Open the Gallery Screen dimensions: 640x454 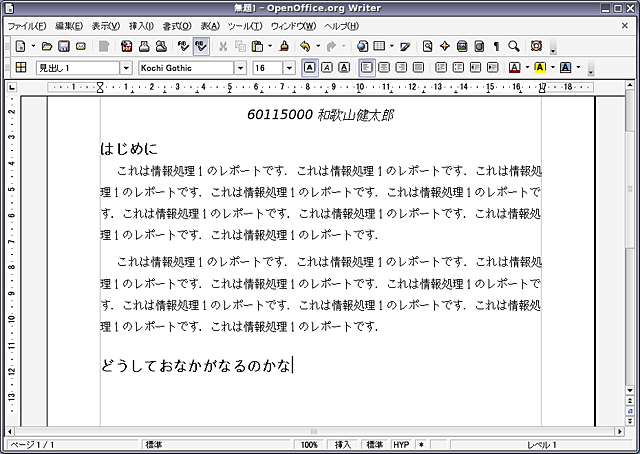(462, 46)
